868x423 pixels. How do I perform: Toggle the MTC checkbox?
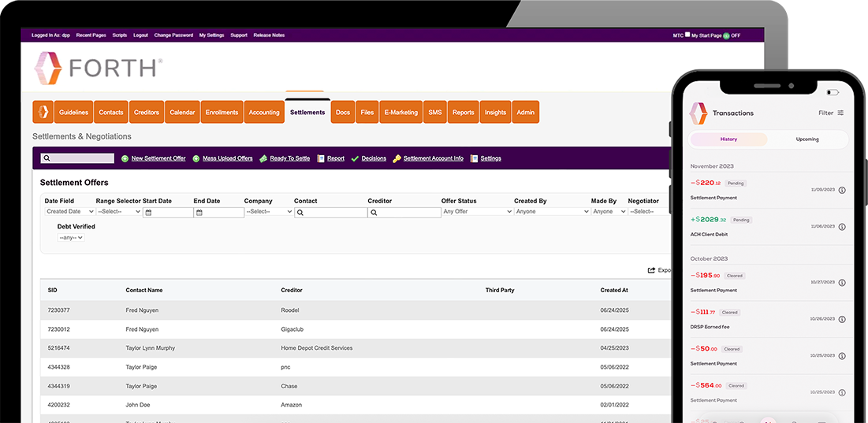[687, 35]
